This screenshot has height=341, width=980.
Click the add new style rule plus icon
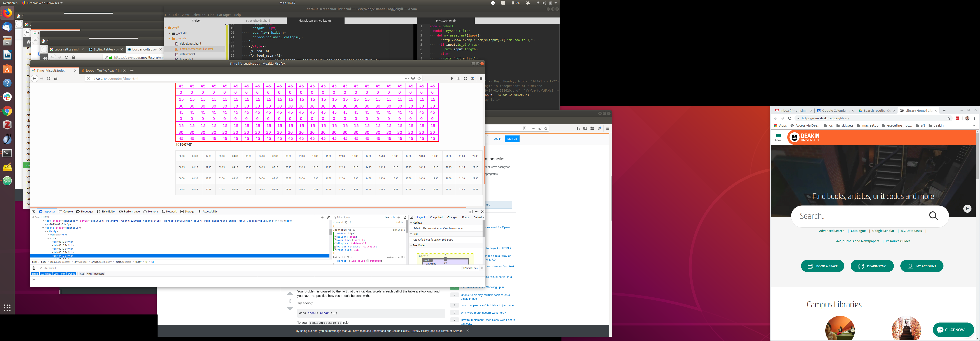[x=399, y=217]
